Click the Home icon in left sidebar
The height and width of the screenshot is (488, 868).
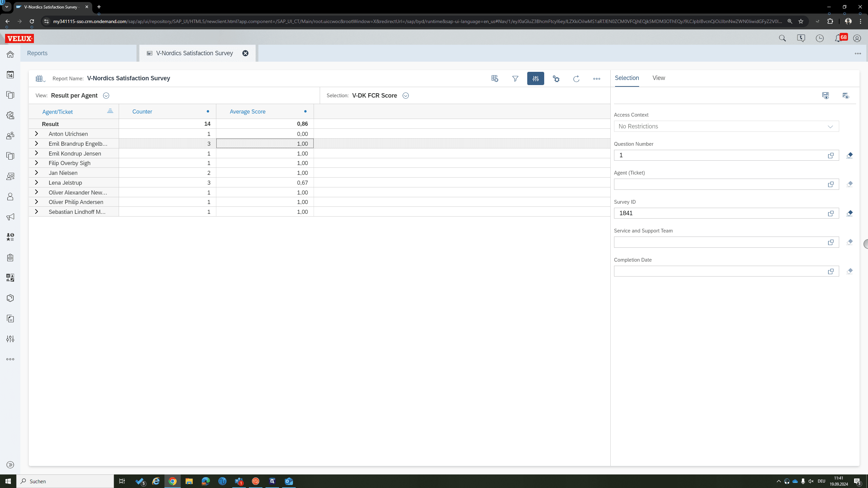click(10, 54)
